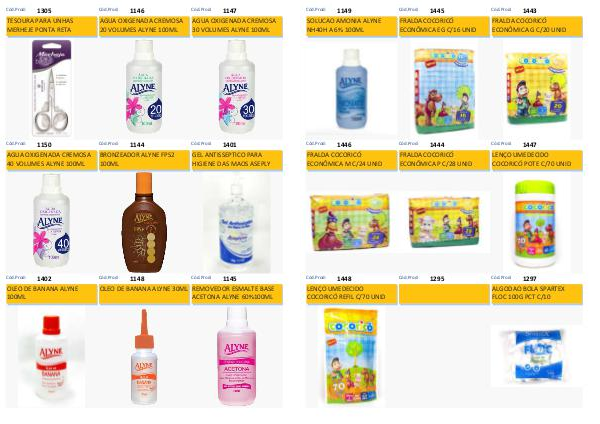Viewport: 600px width, 424px height.
Task: Open the blue Amonia Alyne bottle image
Action: point(351,89)
